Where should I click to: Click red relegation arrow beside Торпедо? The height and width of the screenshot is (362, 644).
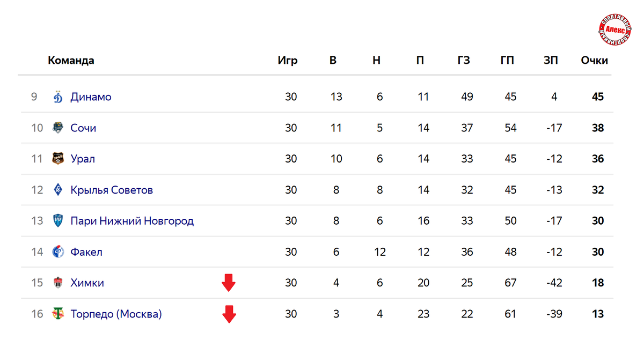coord(229,314)
